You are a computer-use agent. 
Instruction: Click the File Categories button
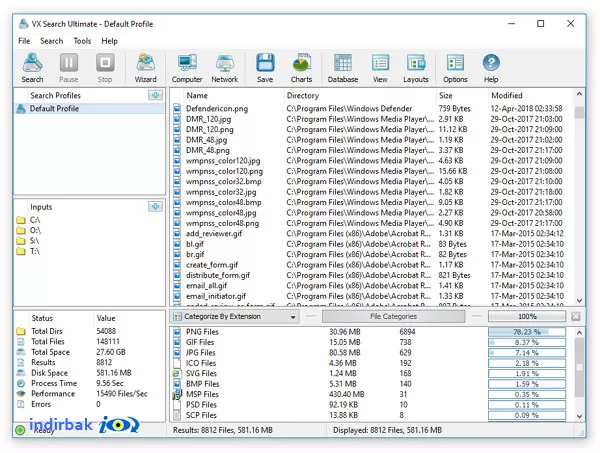point(393,316)
